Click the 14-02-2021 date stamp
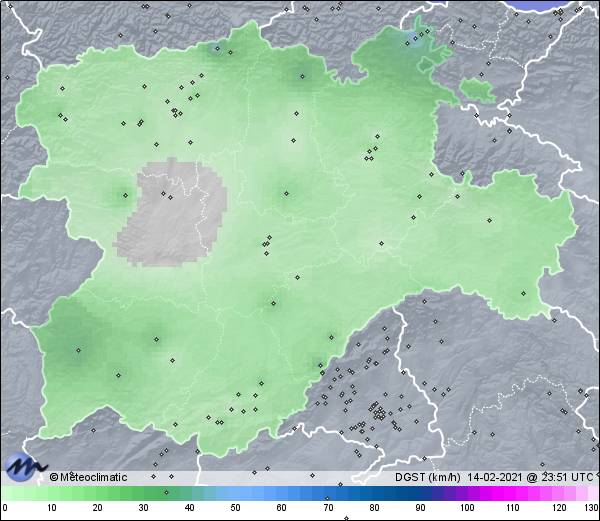The image size is (600, 521). 495,477
